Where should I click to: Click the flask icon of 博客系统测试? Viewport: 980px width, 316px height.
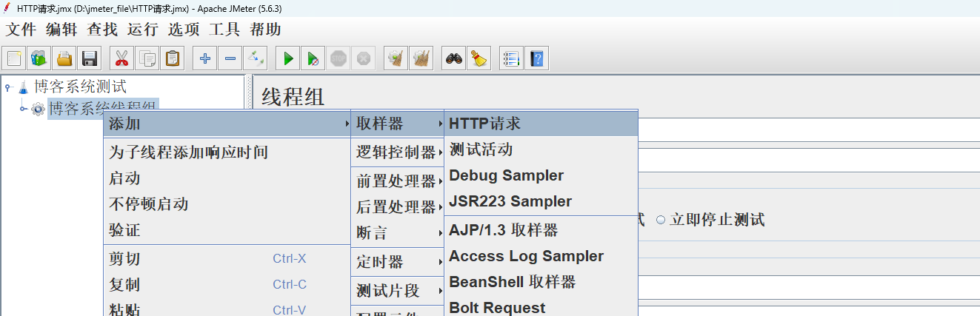point(24,87)
